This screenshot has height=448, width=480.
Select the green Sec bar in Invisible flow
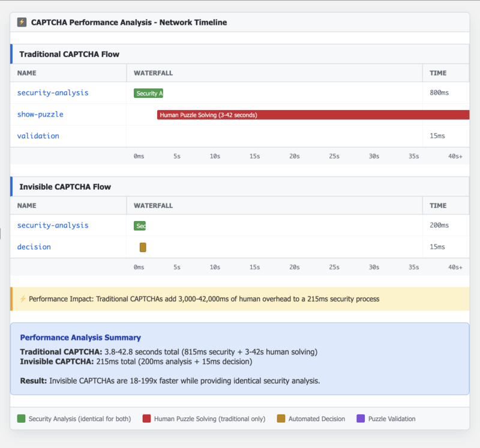point(140,226)
